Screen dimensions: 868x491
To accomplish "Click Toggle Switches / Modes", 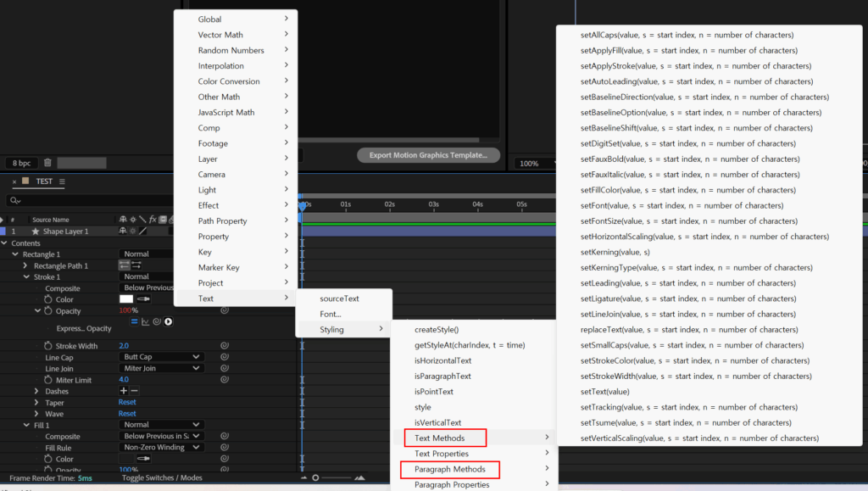I will pyautogui.click(x=162, y=478).
